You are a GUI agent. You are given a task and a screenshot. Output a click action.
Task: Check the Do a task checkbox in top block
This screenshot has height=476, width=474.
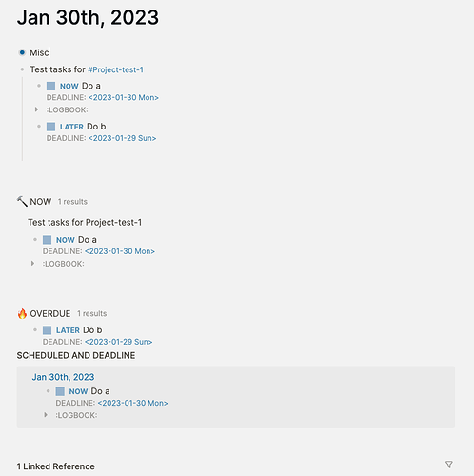pos(50,86)
